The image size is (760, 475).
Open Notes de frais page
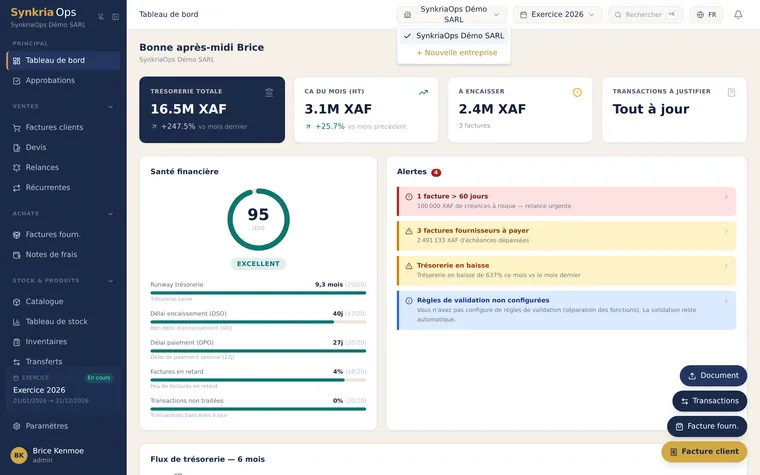[x=63, y=254]
